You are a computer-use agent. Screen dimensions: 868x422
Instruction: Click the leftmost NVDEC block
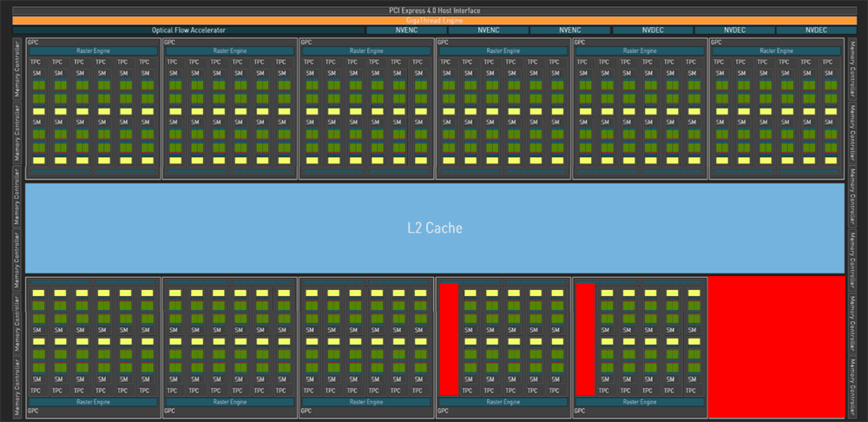(x=653, y=30)
